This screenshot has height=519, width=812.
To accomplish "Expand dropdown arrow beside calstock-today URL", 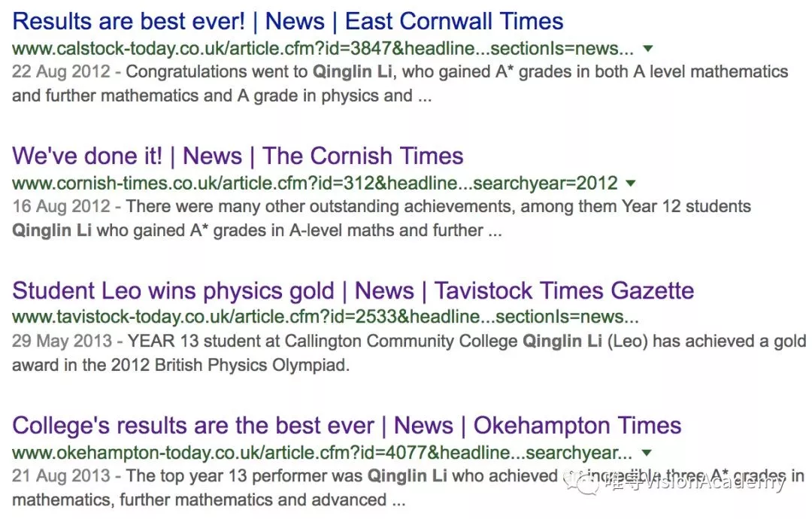I will tap(648, 49).
